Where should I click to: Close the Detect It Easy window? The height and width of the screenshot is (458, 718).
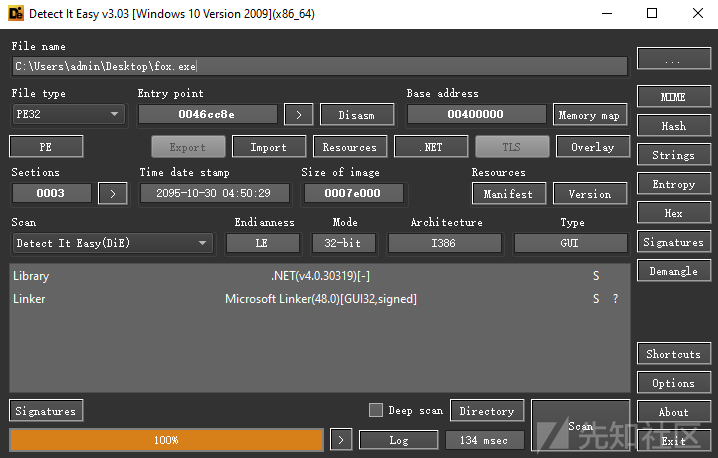point(698,13)
